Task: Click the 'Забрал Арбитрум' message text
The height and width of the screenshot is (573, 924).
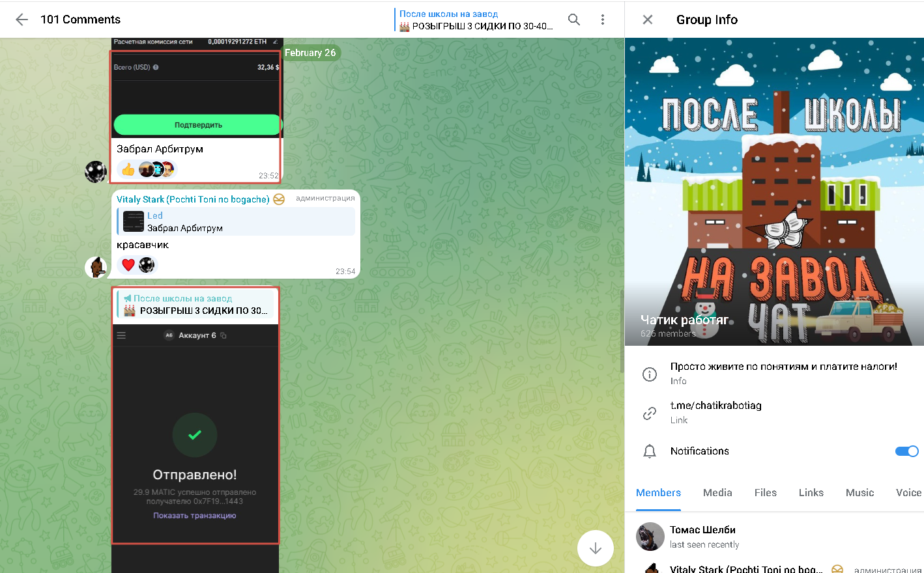Action: tap(160, 149)
